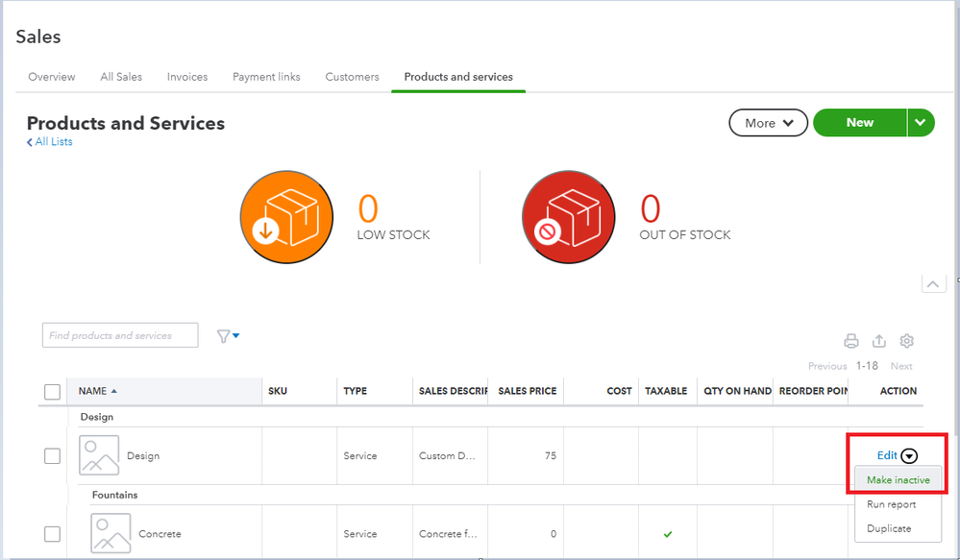Image resolution: width=960 pixels, height=560 pixels.
Task: Open the table settings gear icon
Action: click(906, 341)
